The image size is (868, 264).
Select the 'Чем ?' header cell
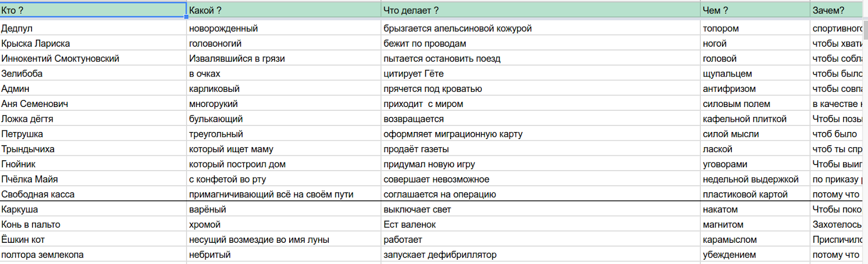(x=755, y=10)
